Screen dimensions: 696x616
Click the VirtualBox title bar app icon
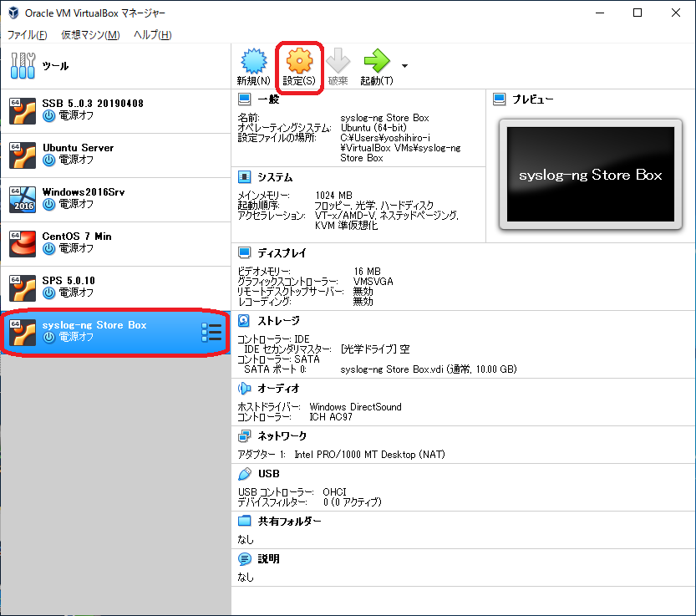click(x=13, y=13)
